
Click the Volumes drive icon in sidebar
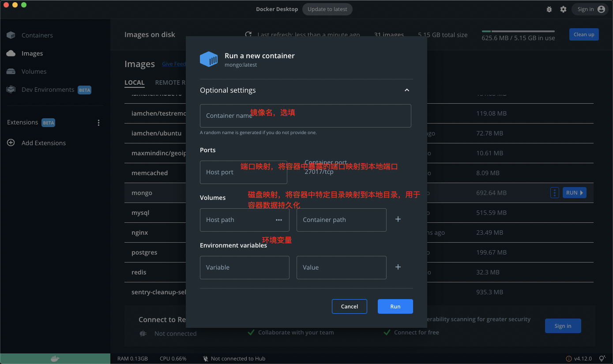11,71
